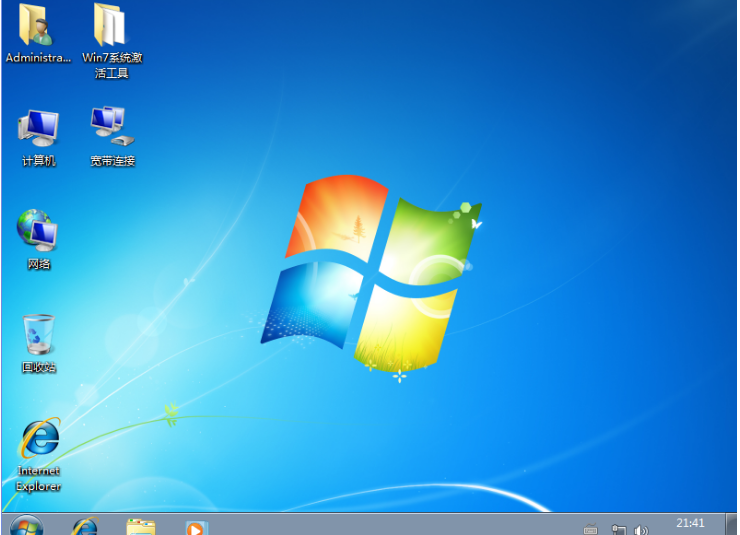Open the volume speaker tray icon
Viewport: 740px width, 535px height.
pyautogui.click(x=641, y=530)
